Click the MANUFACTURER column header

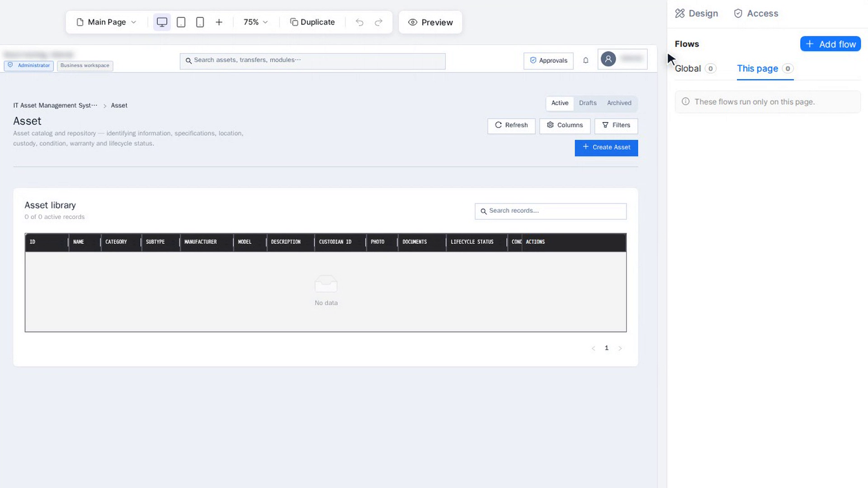click(x=207, y=242)
